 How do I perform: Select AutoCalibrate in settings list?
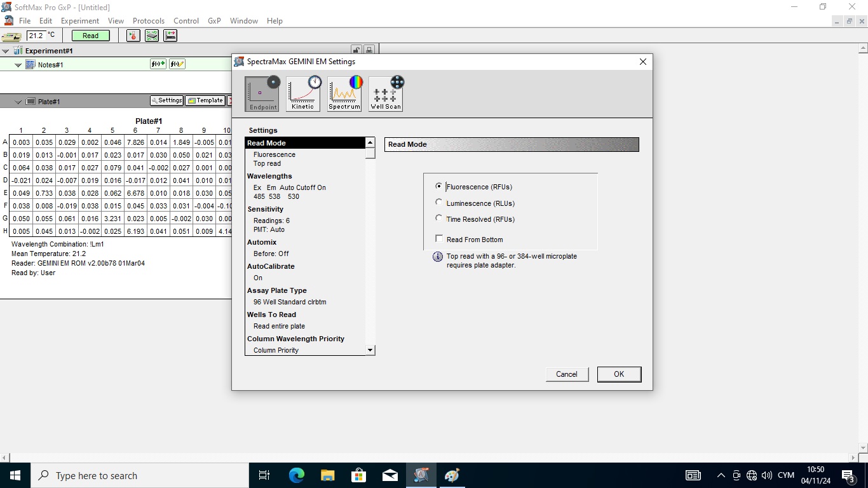point(271,266)
